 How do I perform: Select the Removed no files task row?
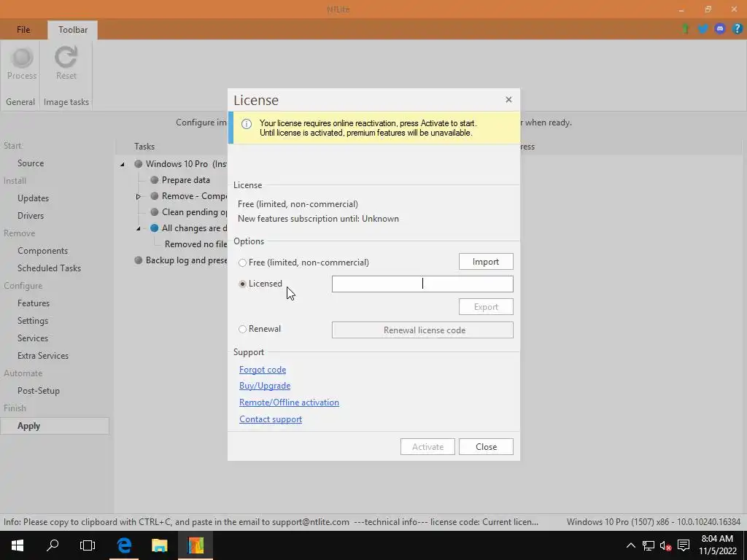(196, 244)
